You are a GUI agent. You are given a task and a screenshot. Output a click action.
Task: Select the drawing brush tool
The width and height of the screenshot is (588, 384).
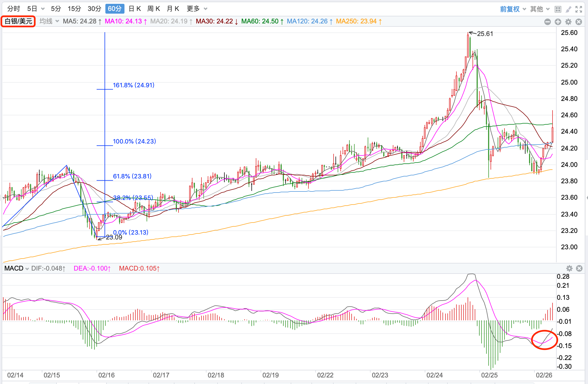point(568,9)
